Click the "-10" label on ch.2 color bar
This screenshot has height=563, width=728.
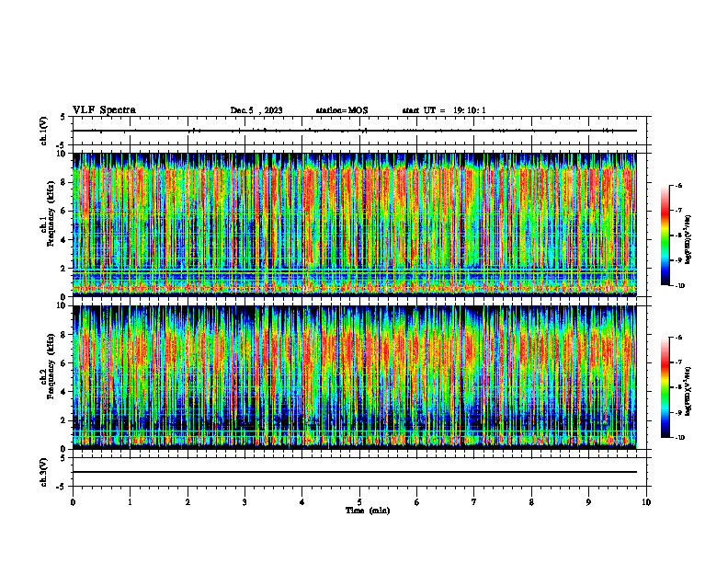680,438
